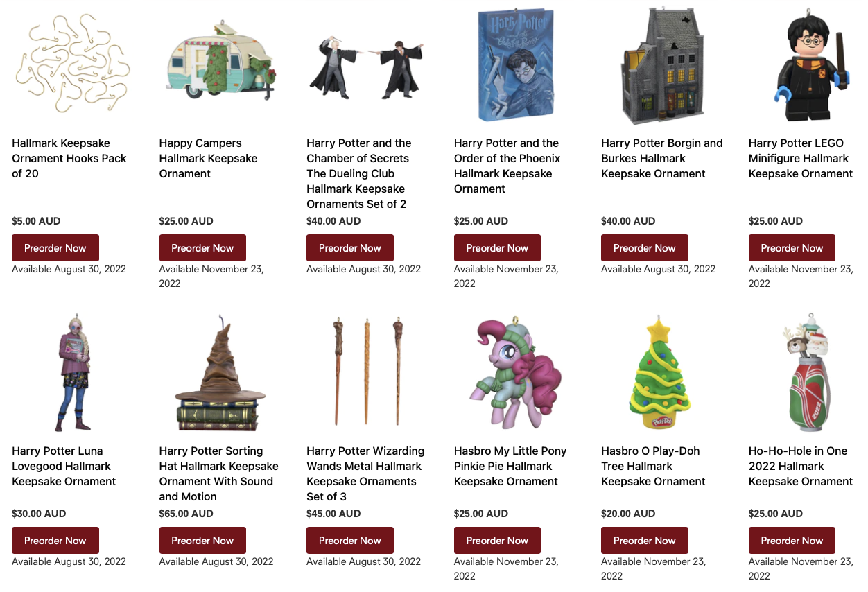Open the Harry Potter LEGO Minifigure title link
The width and height of the screenshot is (868, 592).
click(801, 159)
